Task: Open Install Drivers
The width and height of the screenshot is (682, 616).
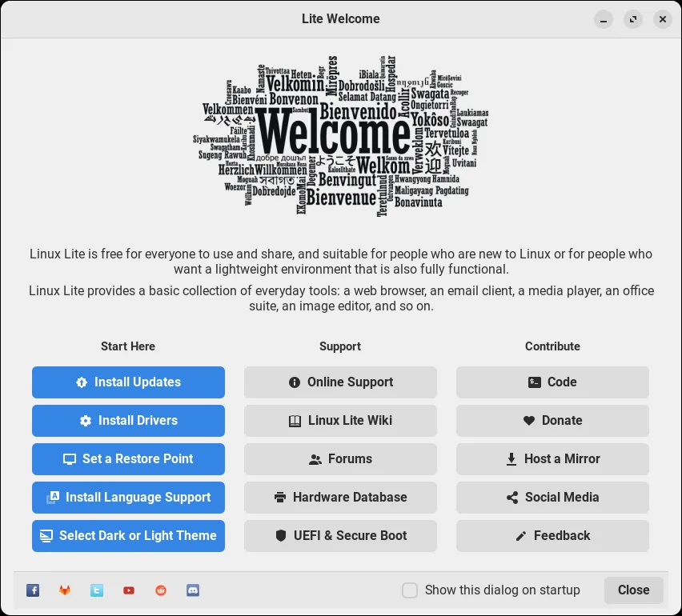Action: pyautogui.click(x=128, y=420)
